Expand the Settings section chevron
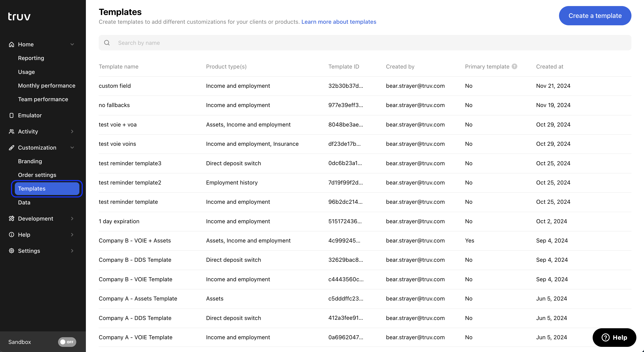This screenshot has height=352, width=644. 72,251
